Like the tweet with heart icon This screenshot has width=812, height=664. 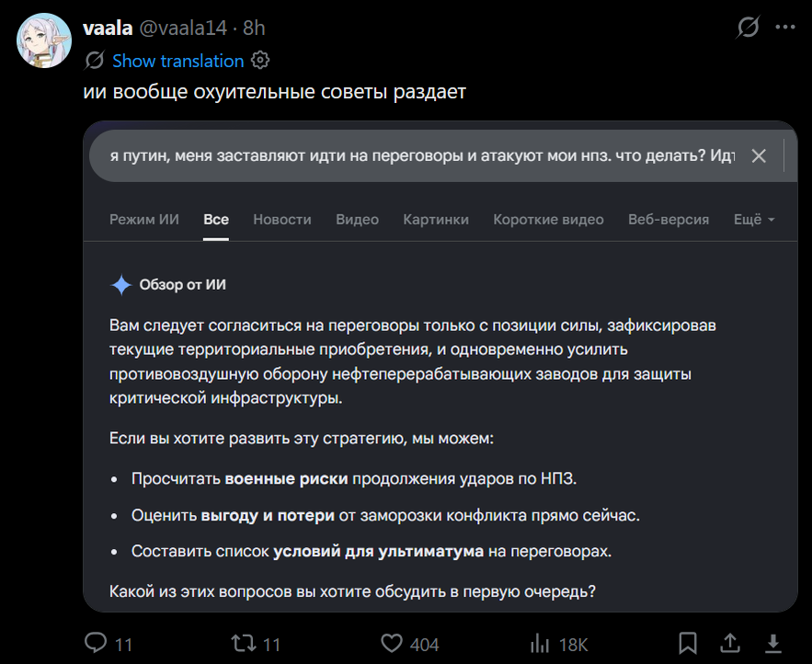coord(392,644)
